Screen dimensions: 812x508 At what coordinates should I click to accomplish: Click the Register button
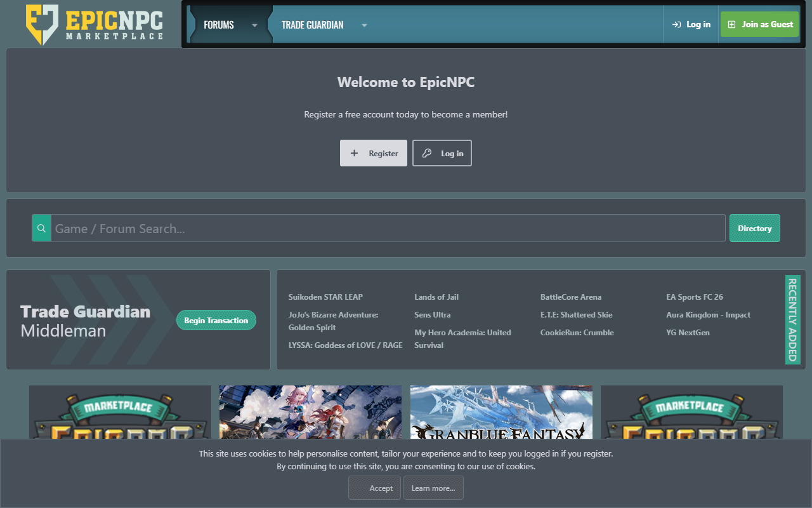click(374, 153)
